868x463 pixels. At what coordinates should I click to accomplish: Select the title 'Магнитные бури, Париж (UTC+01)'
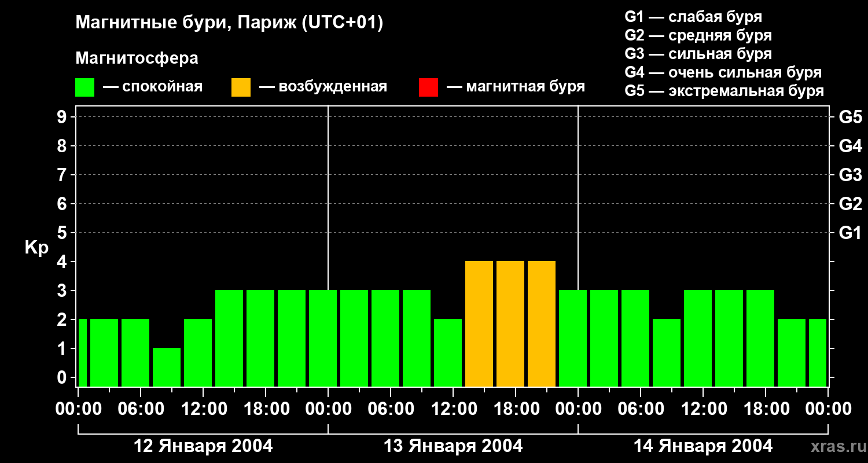(x=229, y=23)
